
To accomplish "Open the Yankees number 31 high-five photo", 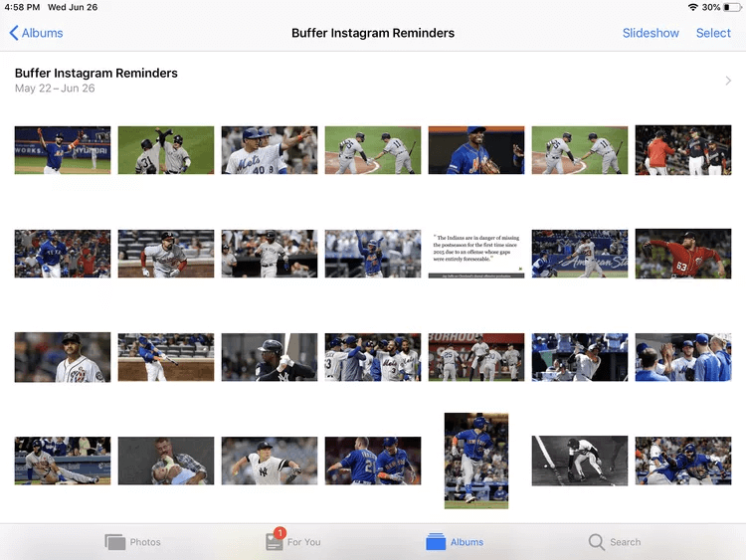I will [x=166, y=150].
